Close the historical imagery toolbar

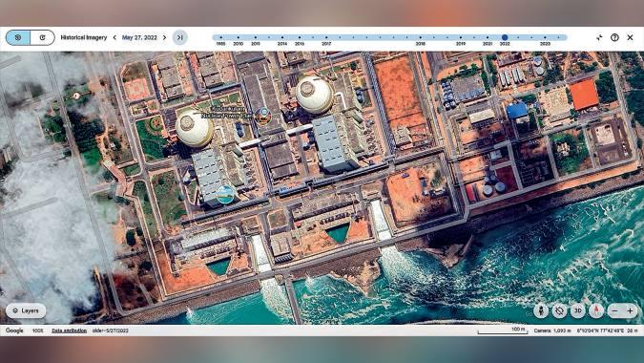tap(630, 37)
